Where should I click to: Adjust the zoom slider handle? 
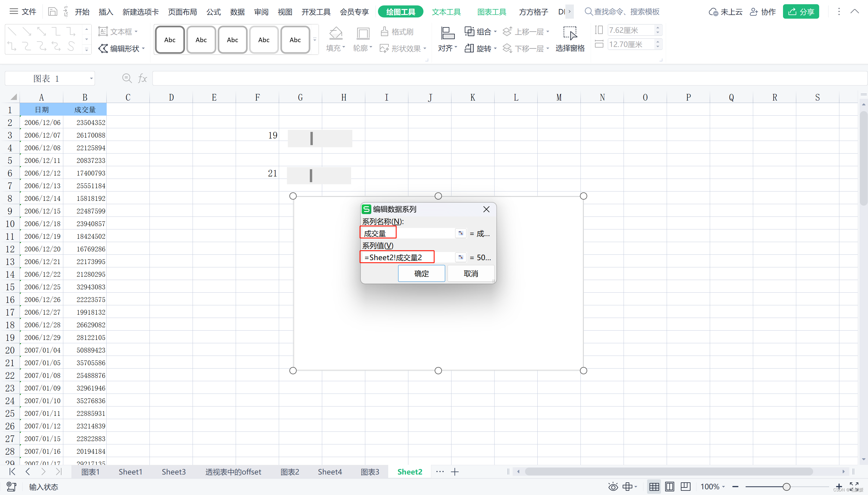(x=786, y=487)
